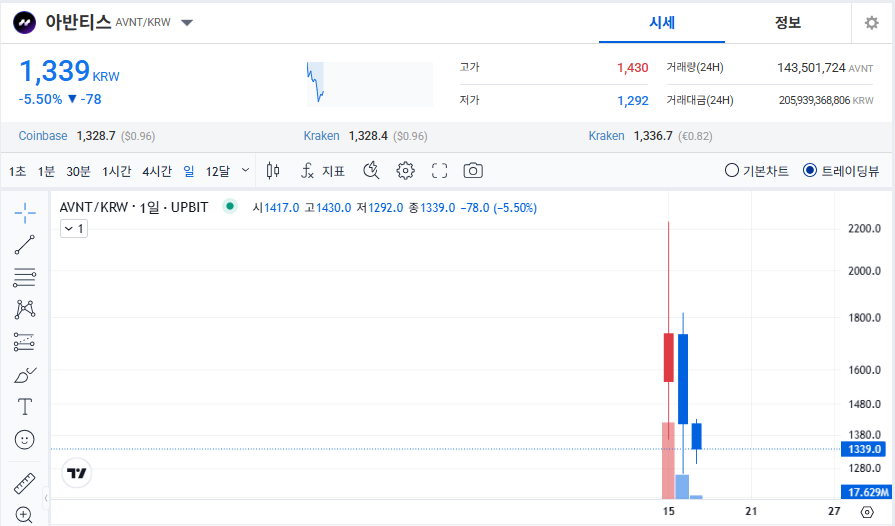This screenshot has width=895, height=526.
Task: Click the date label 21 on axis
Action: coord(751,511)
